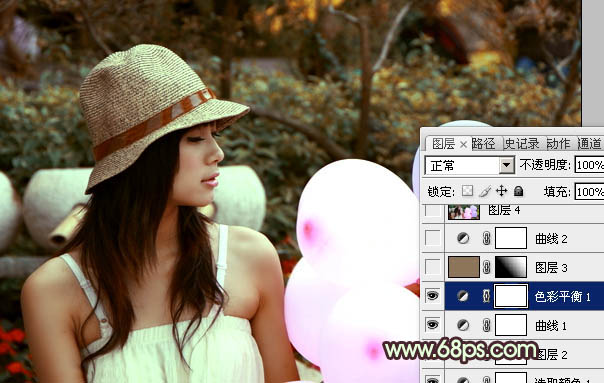The width and height of the screenshot is (604, 383).
Task: Click the blend mode dropdown arrow button
Action: coord(507,166)
